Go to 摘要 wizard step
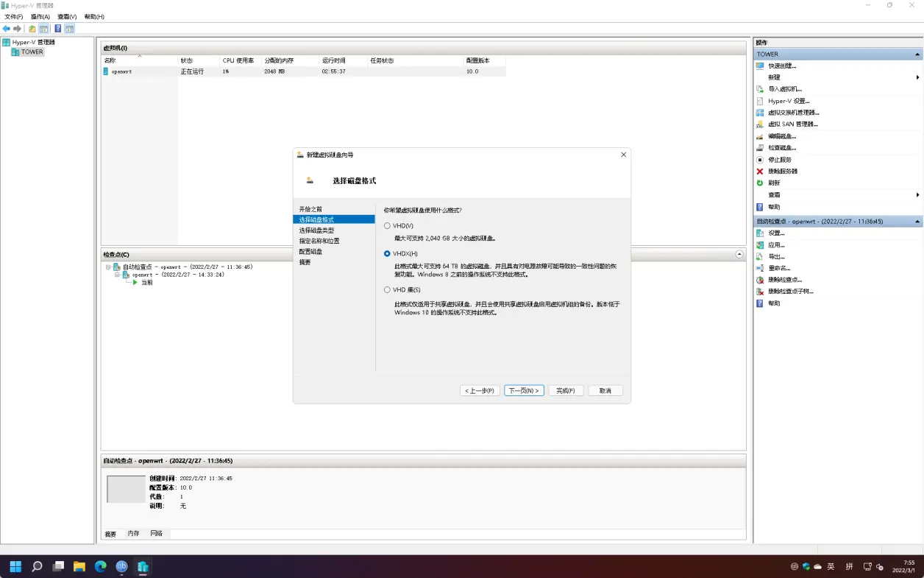924x578 pixels. coord(305,262)
